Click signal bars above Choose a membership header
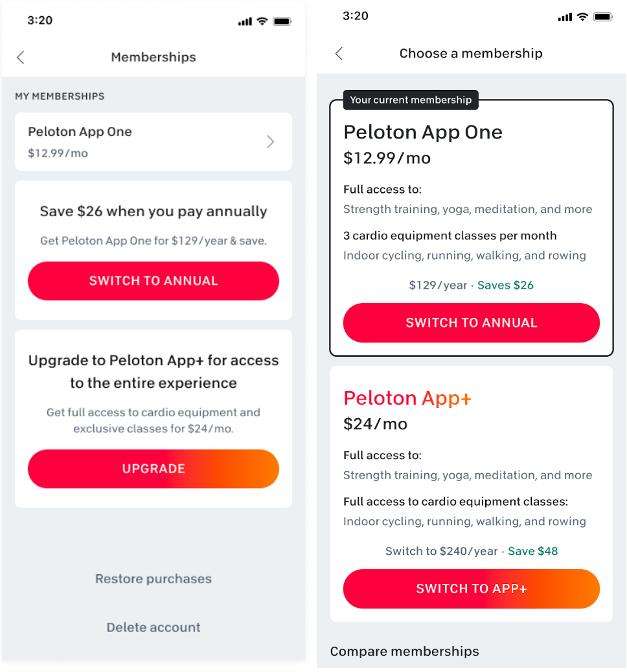 coord(564,17)
